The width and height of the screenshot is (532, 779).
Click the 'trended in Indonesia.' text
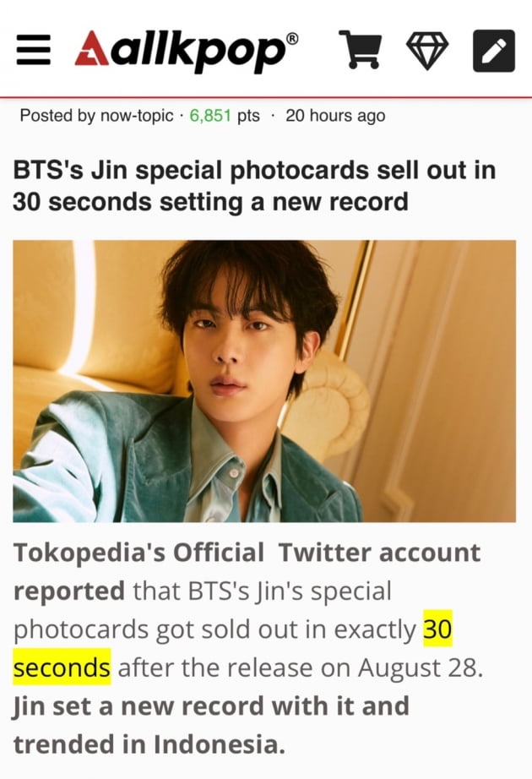point(149,744)
